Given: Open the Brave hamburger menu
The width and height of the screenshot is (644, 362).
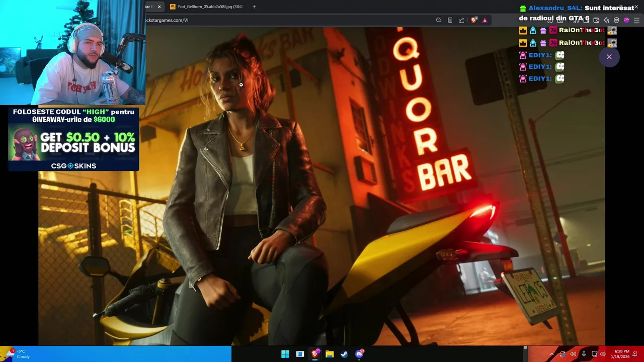Looking at the screenshot, I should tap(636, 20).
